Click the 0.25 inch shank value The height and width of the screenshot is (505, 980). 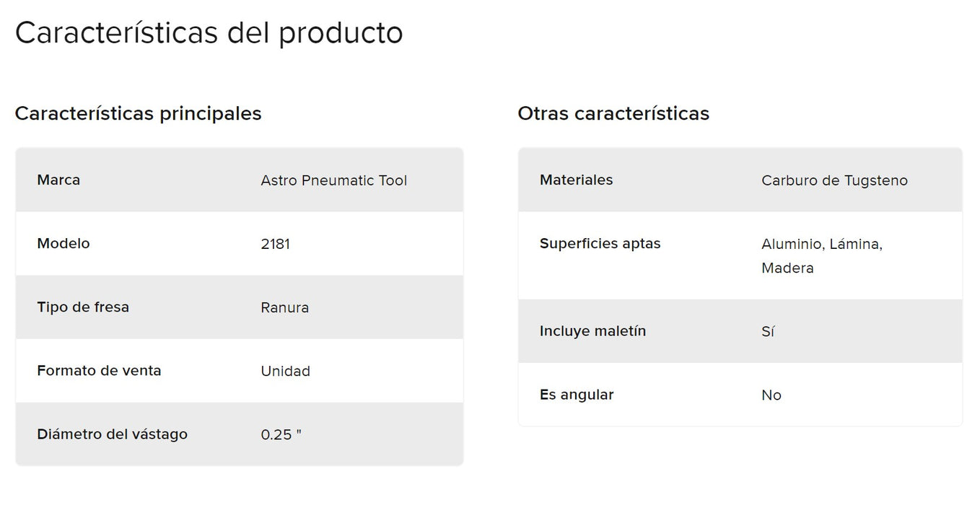click(x=281, y=434)
